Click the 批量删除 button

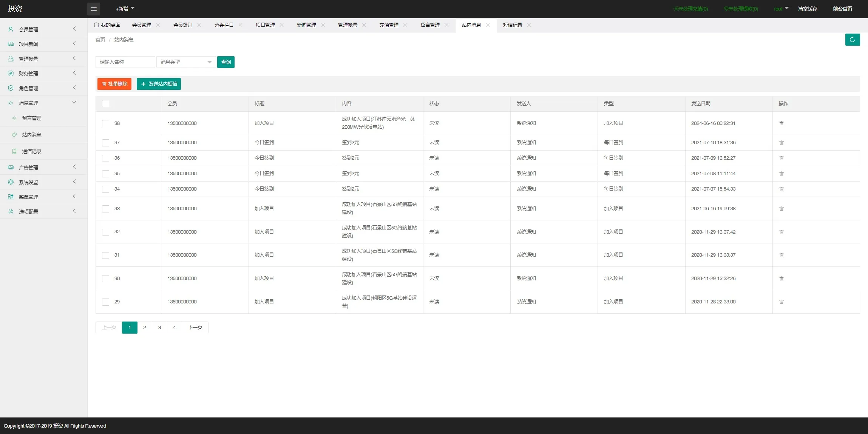point(114,84)
